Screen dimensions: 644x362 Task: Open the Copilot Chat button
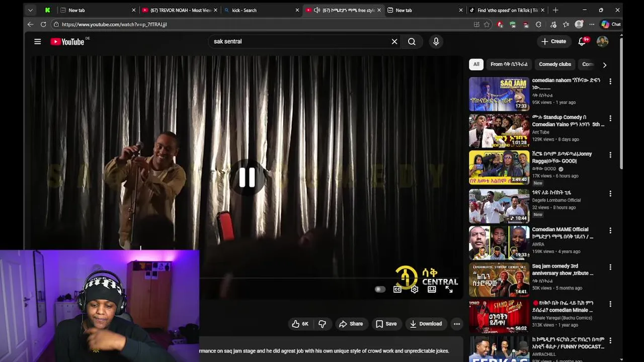(x=611, y=24)
